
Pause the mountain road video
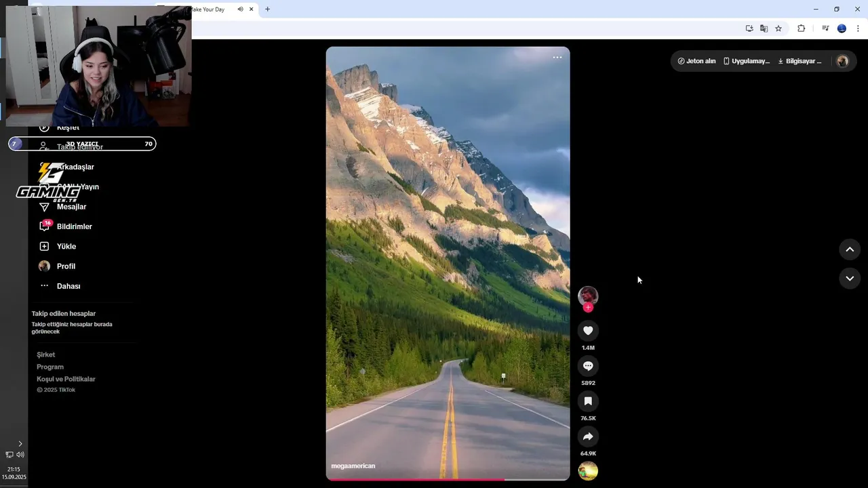pyautogui.click(x=448, y=263)
